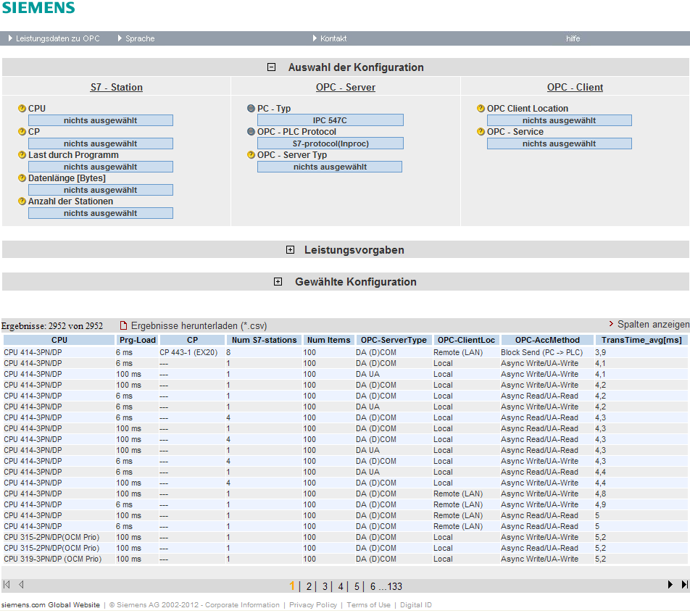This screenshot has width=690, height=616.
Task: Click help icon beside OPC - Server Typ
Action: click(x=251, y=155)
